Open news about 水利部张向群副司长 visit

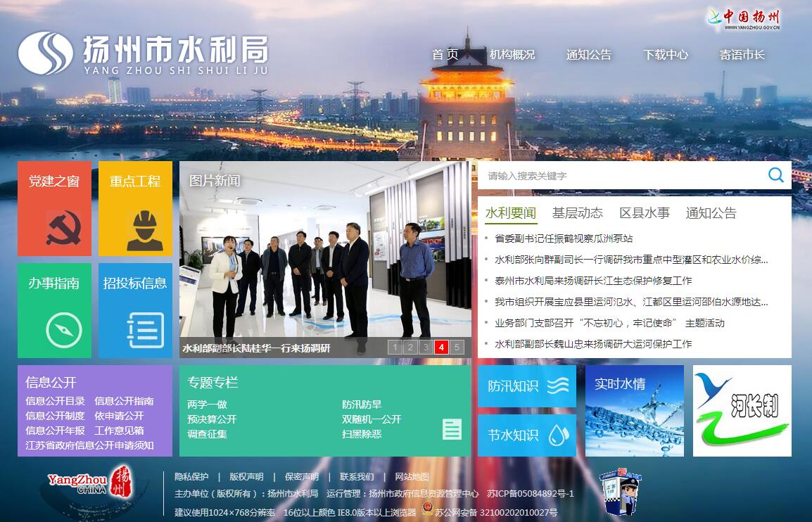pyautogui.click(x=631, y=260)
